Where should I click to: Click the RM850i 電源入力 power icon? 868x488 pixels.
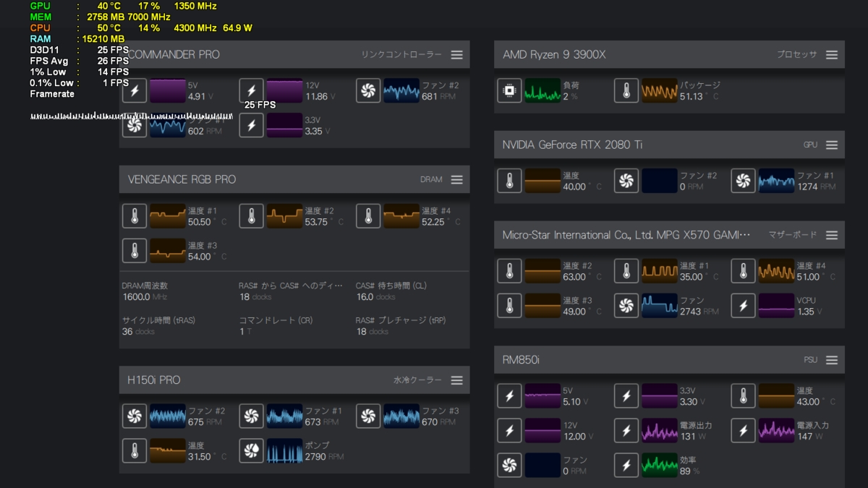[744, 431]
